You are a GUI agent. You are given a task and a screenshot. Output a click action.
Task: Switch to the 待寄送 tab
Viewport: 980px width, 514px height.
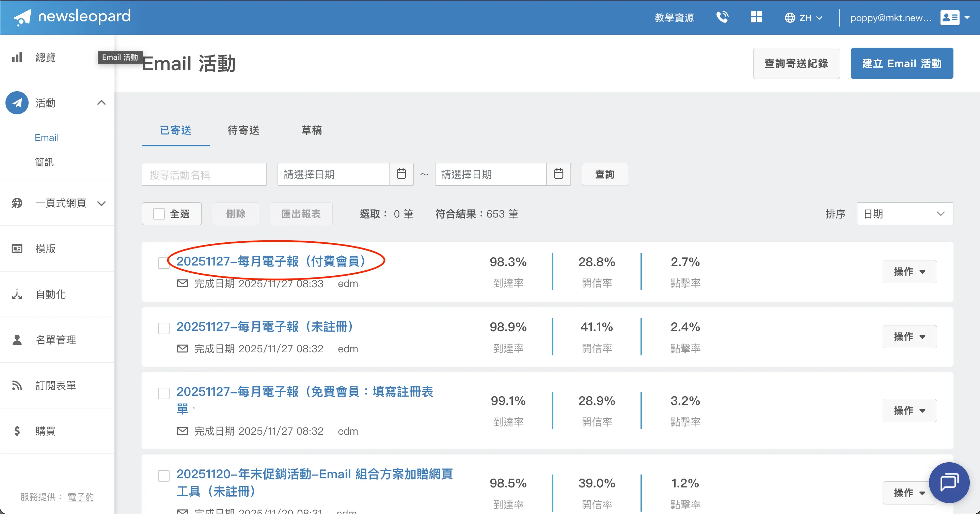coord(243,130)
